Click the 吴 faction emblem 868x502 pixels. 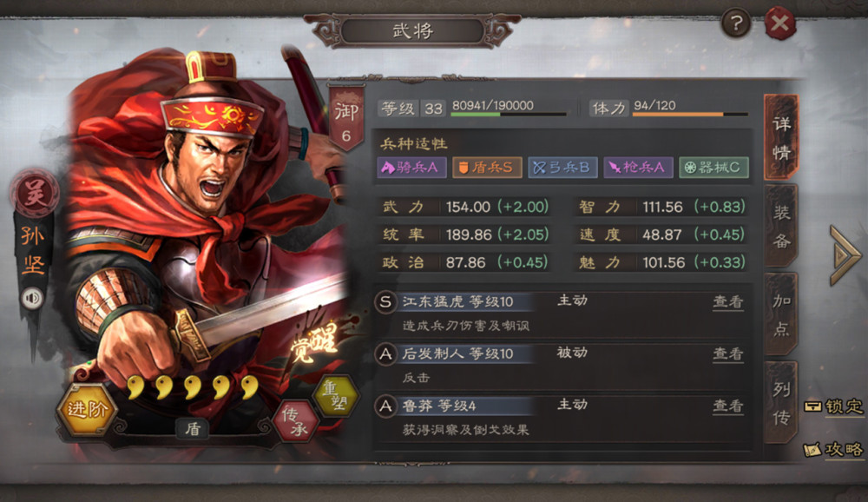click(35, 194)
